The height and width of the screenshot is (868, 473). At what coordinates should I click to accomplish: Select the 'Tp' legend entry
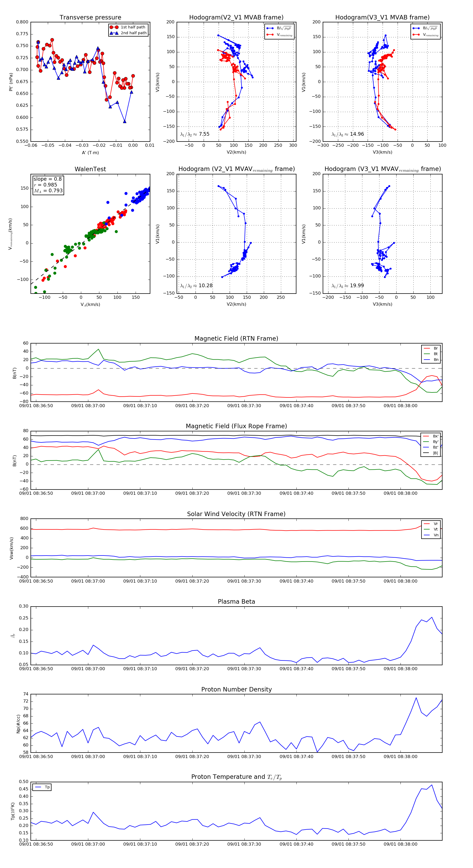pyautogui.click(x=42, y=787)
